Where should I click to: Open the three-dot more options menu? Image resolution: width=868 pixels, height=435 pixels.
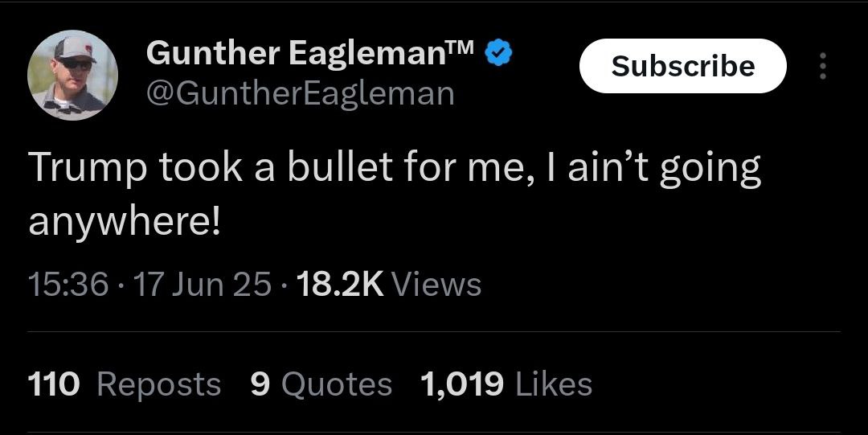822,66
